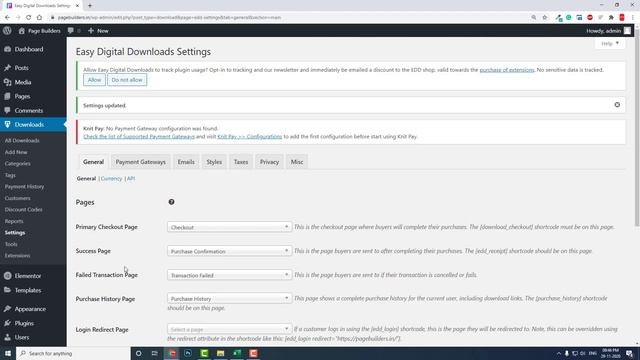Add new content via New

[98, 31]
